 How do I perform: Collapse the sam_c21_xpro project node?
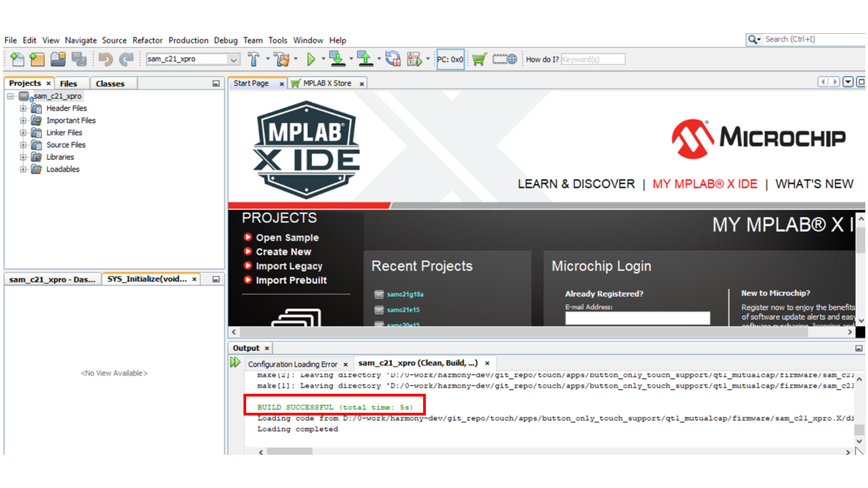click(x=11, y=96)
